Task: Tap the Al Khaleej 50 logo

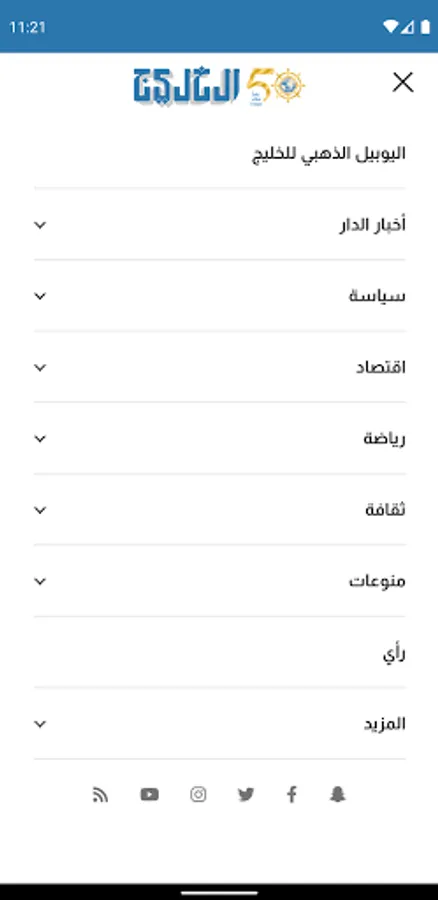Action: [219, 86]
